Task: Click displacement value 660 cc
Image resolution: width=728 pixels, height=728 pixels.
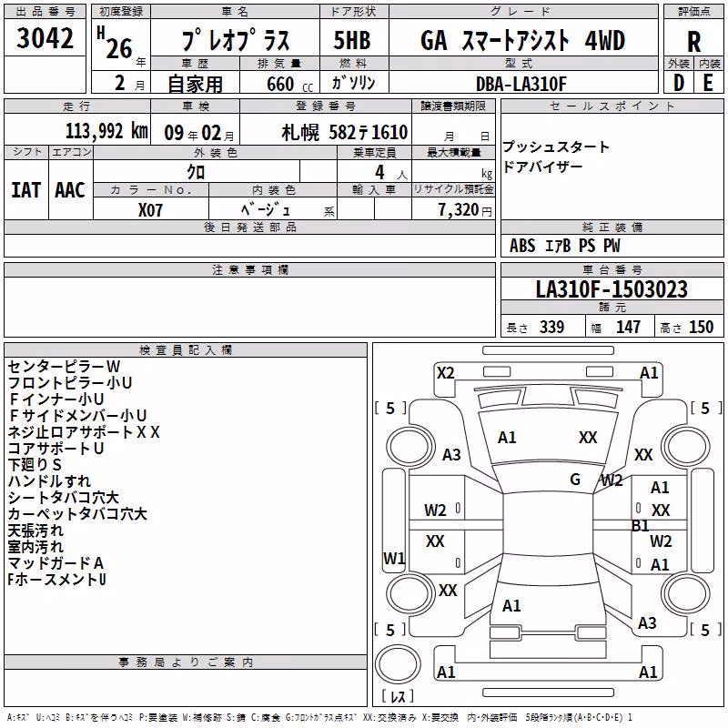Action: click(x=290, y=84)
